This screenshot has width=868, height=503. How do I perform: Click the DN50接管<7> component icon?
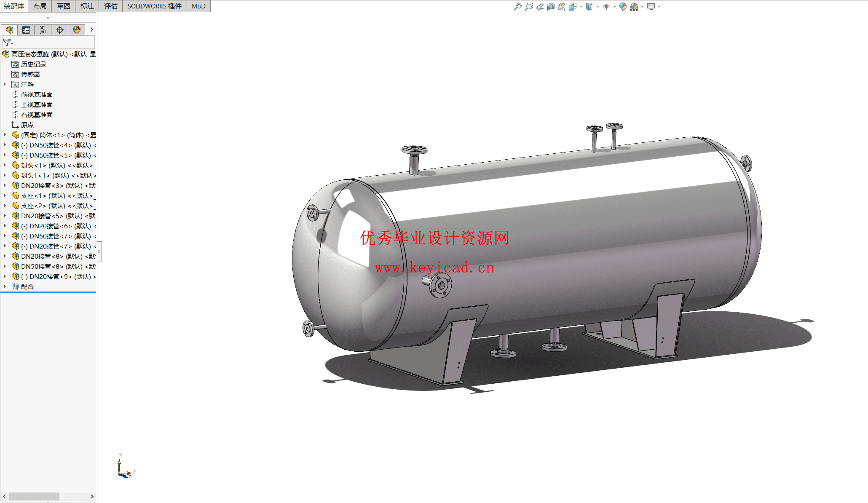tap(15, 236)
